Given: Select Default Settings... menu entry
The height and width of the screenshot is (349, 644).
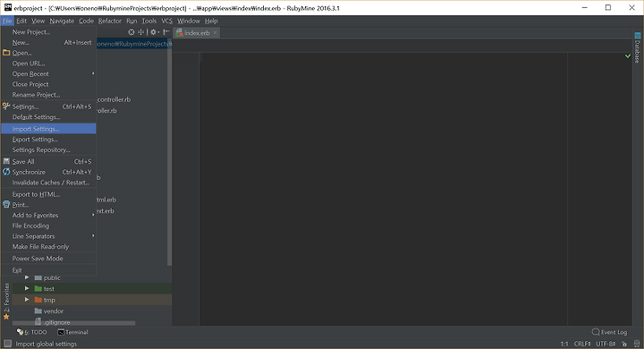Looking at the screenshot, I should 48,117.
